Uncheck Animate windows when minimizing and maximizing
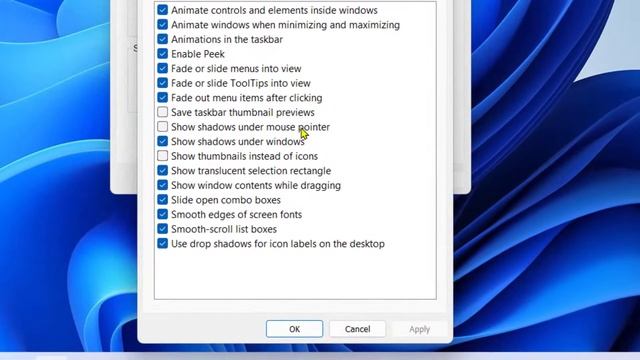The width and height of the screenshot is (640, 360). click(x=162, y=24)
